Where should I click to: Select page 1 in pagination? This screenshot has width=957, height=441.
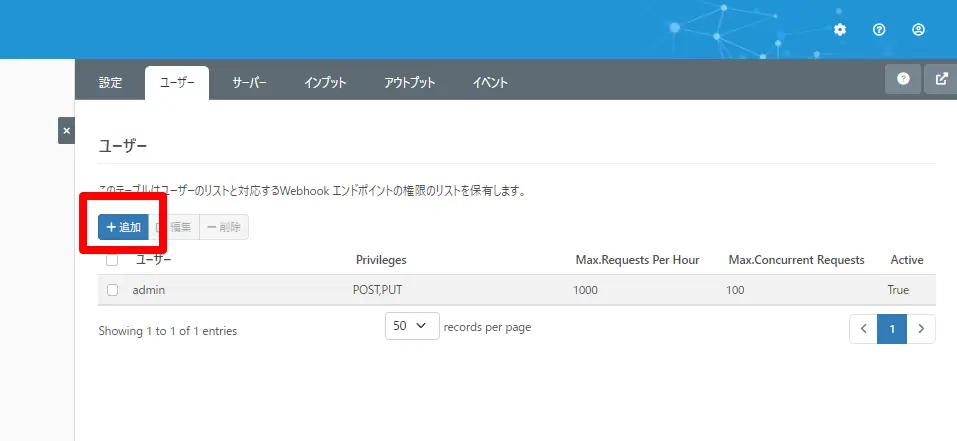[x=892, y=329]
